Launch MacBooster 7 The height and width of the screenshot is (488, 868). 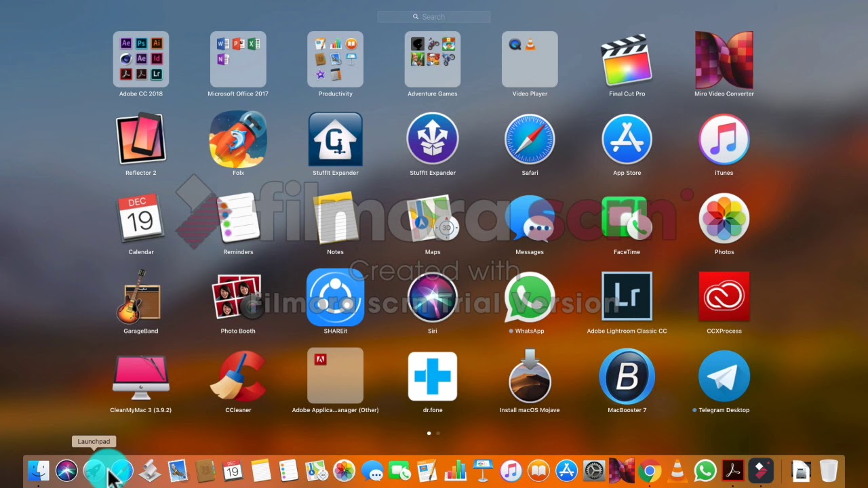tap(627, 377)
